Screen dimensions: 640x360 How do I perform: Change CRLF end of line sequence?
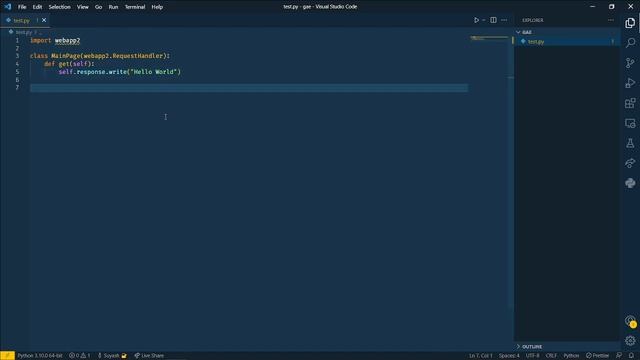coord(551,356)
